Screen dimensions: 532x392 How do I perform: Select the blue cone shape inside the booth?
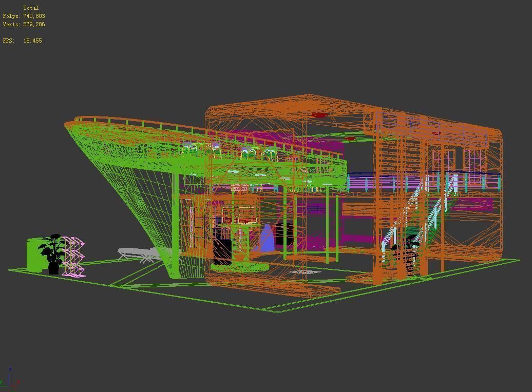tap(268, 238)
